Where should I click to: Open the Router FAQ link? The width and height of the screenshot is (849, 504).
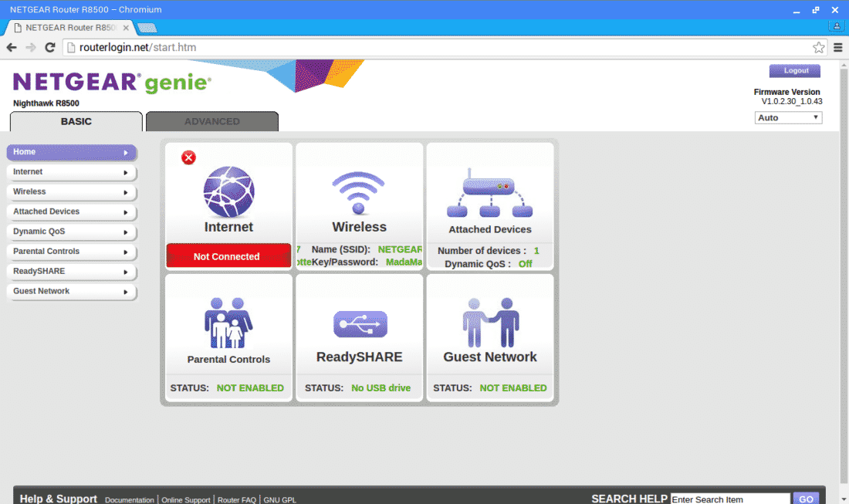[237, 499]
